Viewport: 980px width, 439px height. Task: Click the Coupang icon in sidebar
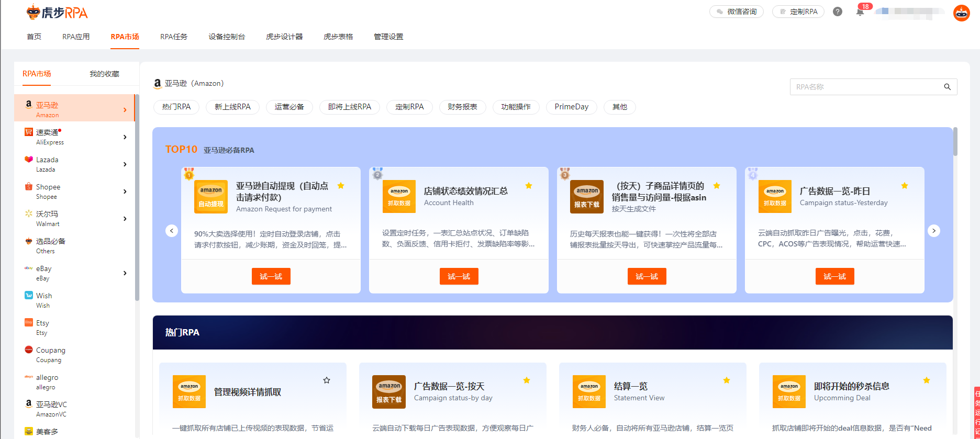pyautogui.click(x=29, y=350)
